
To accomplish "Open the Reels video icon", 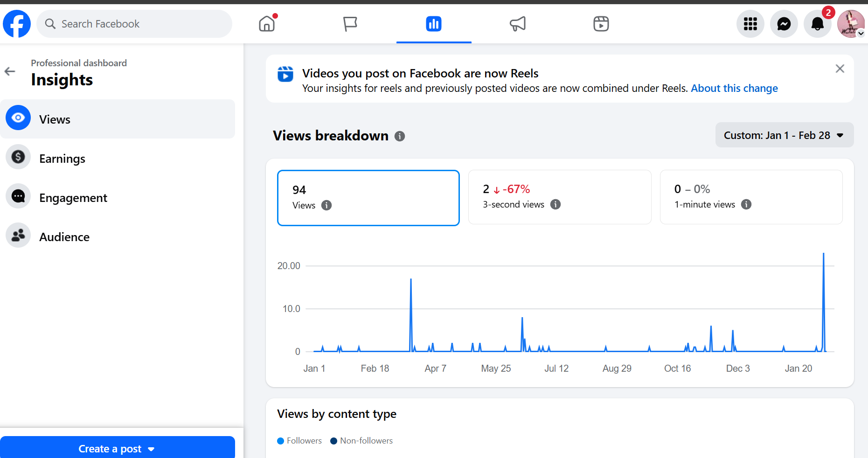I will [601, 24].
